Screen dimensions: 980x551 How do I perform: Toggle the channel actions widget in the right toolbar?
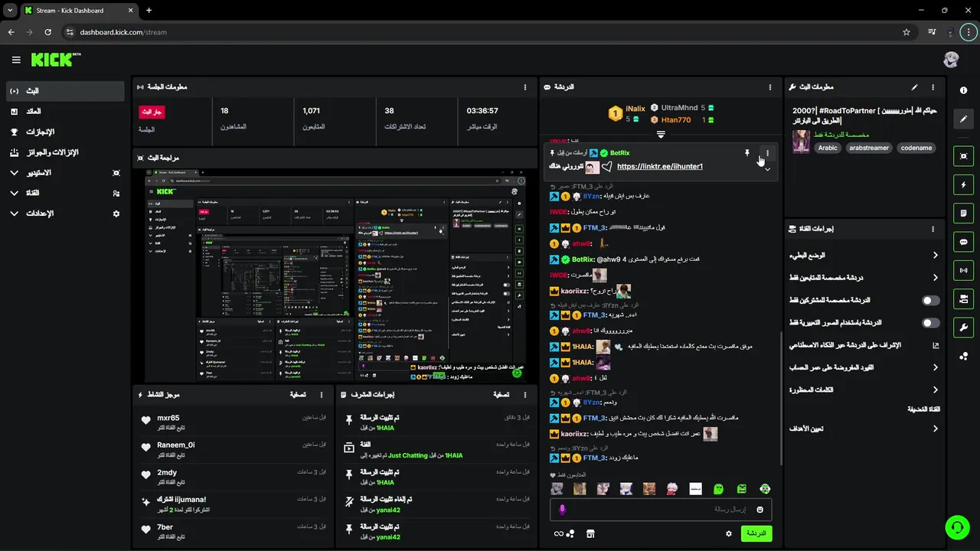coord(963,298)
